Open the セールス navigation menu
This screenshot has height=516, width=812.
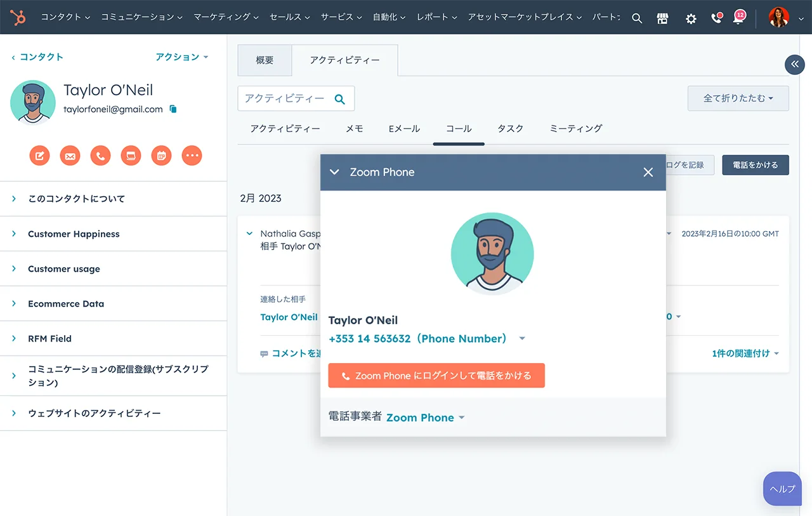coord(290,17)
